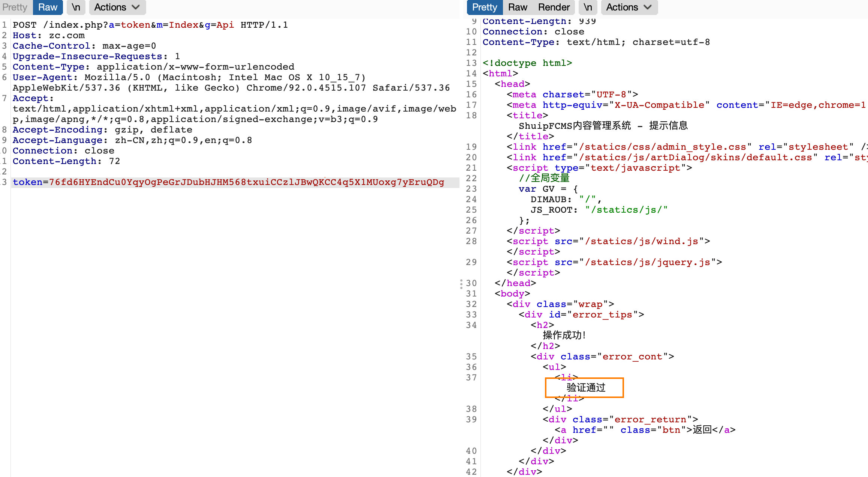
Task: Toggle the request \n newline display button
Action: (76, 7)
